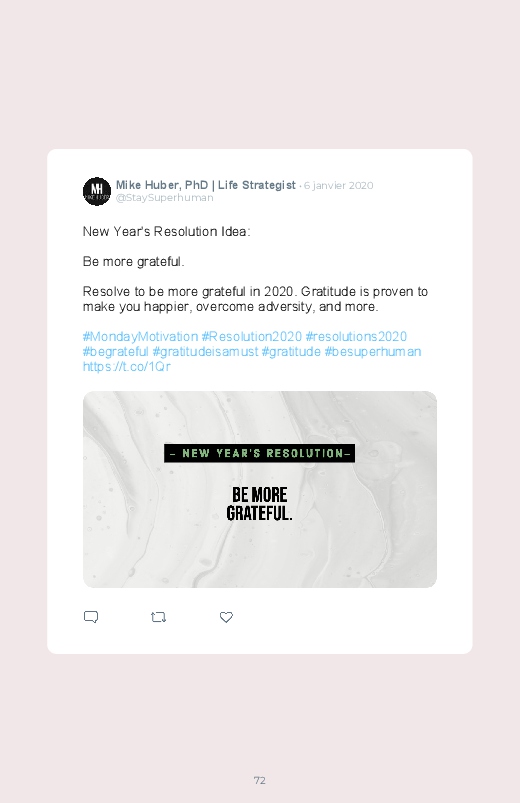Click the New Year's Resolution green banner

(x=259, y=453)
